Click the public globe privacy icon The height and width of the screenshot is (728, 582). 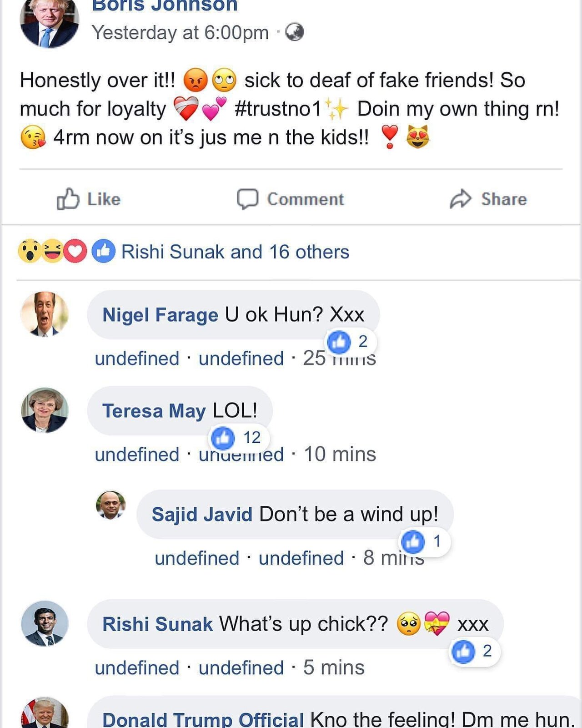[294, 32]
